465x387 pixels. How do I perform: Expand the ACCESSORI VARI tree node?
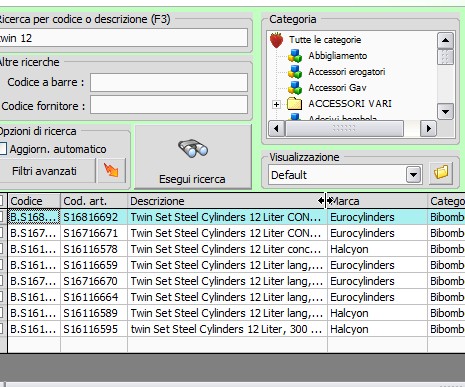[x=276, y=104]
